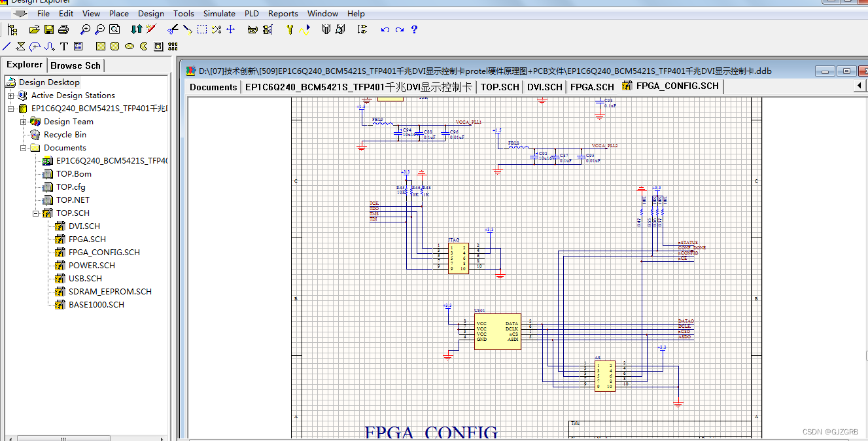Click the Help question mark icon
The image size is (868, 441).
(414, 29)
